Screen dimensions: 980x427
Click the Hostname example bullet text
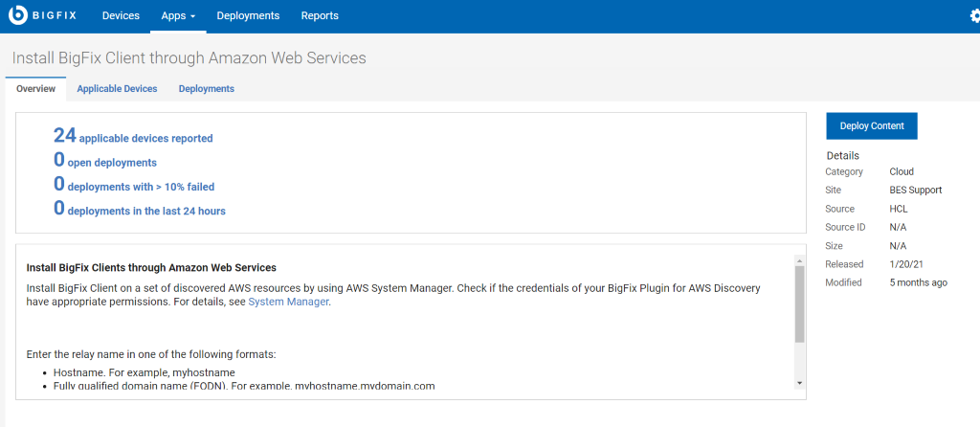[144, 372]
